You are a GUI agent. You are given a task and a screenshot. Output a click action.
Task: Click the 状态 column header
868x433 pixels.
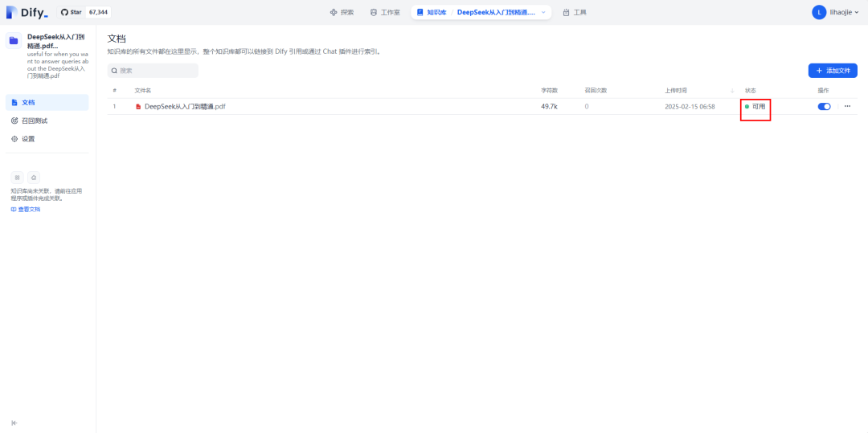click(x=750, y=91)
